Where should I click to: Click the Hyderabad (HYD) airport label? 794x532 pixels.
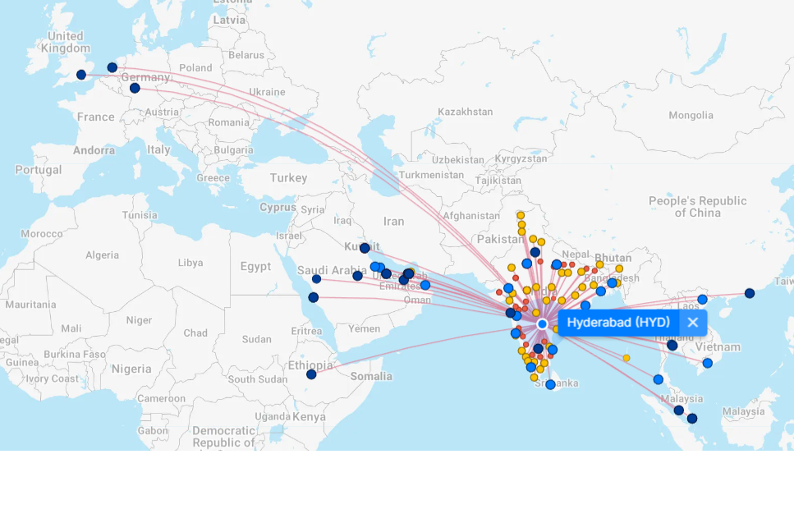pos(618,323)
